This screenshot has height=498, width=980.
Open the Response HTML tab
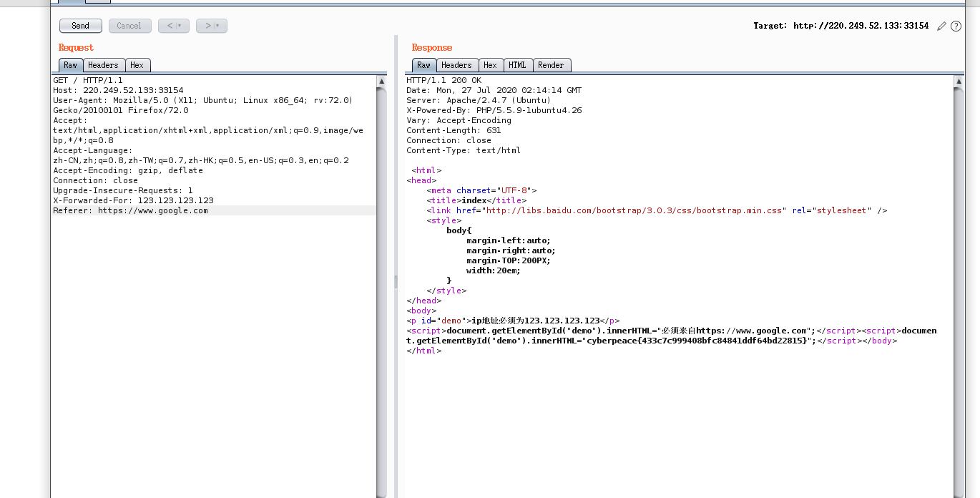click(x=518, y=65)
